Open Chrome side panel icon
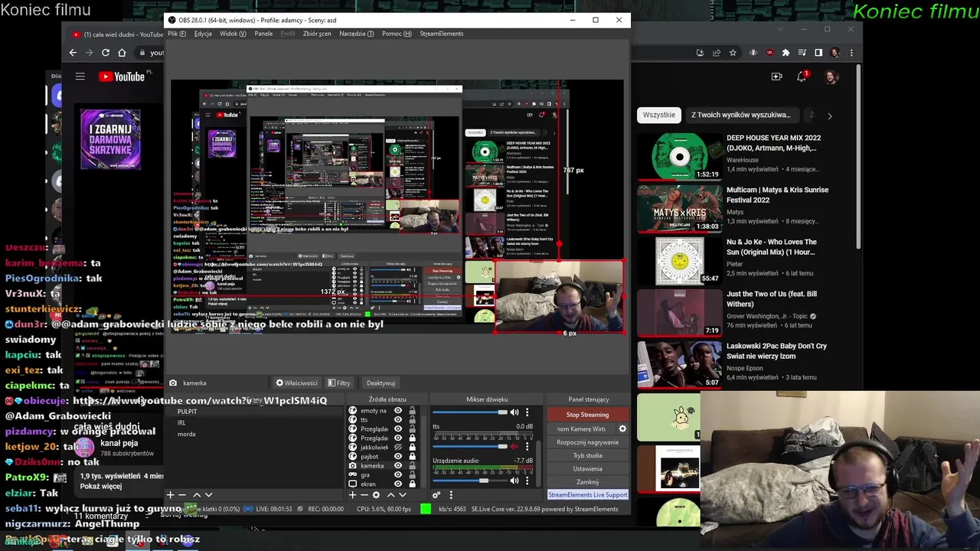Screen dimensions: 980x551 [818, 53]
